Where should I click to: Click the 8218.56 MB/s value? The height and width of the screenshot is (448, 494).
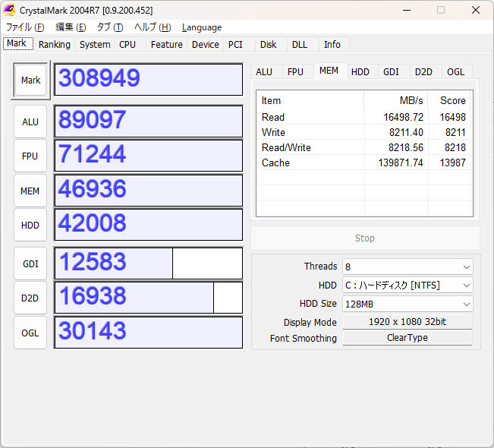point(406,147)
